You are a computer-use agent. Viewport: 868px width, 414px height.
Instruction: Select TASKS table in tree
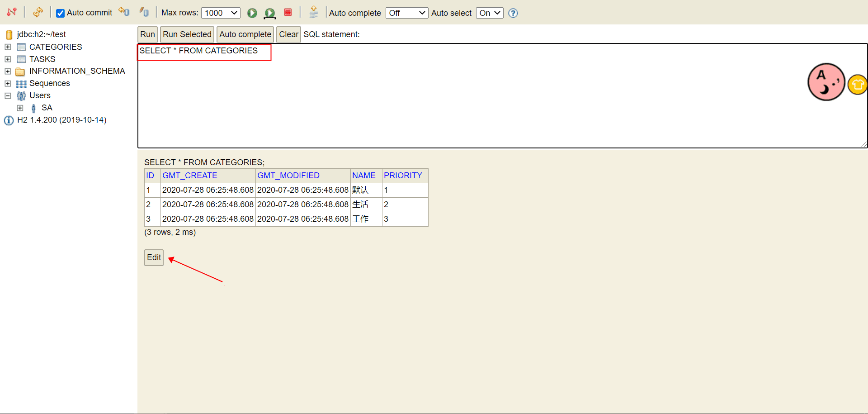[42, 59]
